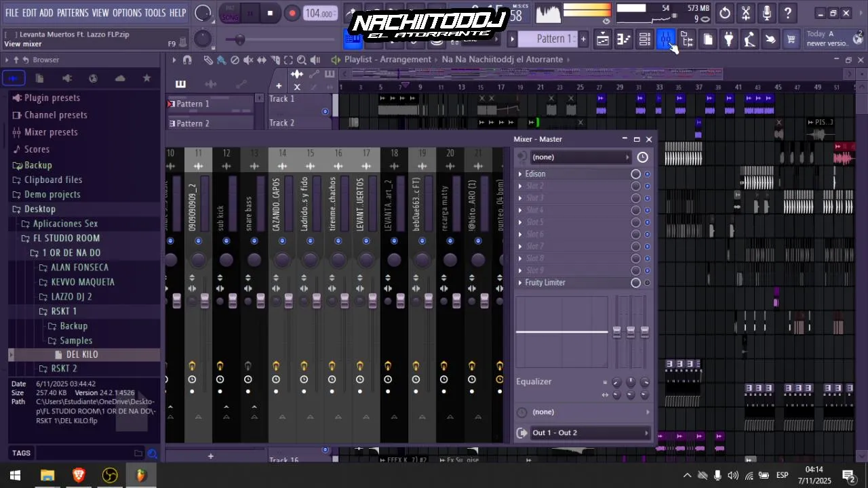Open the Channel rack view icon

[x=644, y=40]
